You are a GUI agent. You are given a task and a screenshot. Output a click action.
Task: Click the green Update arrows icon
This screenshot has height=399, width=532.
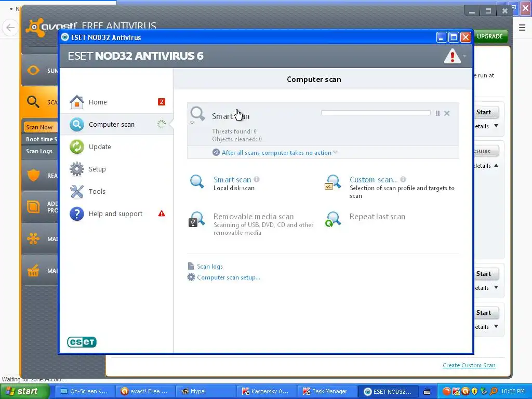[77, 147]
